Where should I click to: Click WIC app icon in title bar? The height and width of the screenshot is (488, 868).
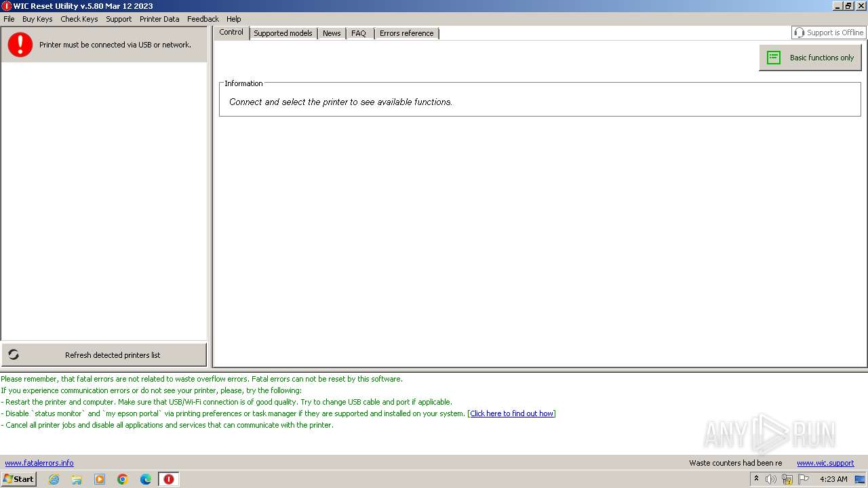pyautogui.click(x=7, y=6)
